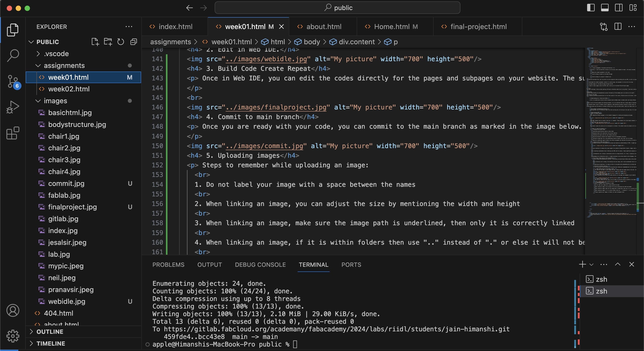The height and width of the screenshot is (351, 644).
Task: Split the editor to the right
Action: click(618, 27)
